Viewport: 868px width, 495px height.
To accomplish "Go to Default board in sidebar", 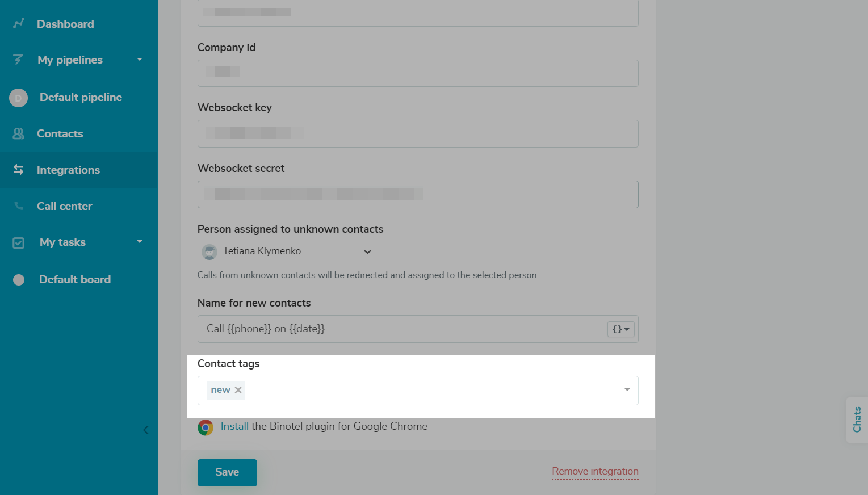I will point(74,279).
